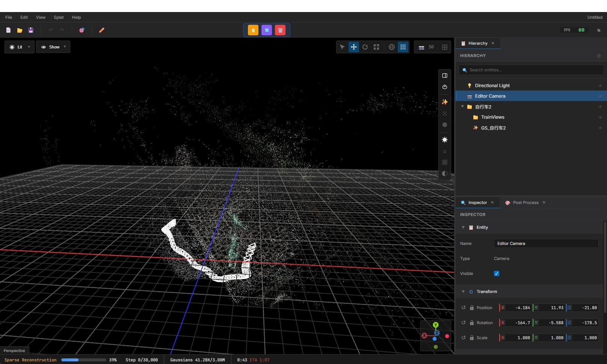Select the Move tool in the viewport toolbar
This screenshot has width=607, height=364.
coord(353,47)
